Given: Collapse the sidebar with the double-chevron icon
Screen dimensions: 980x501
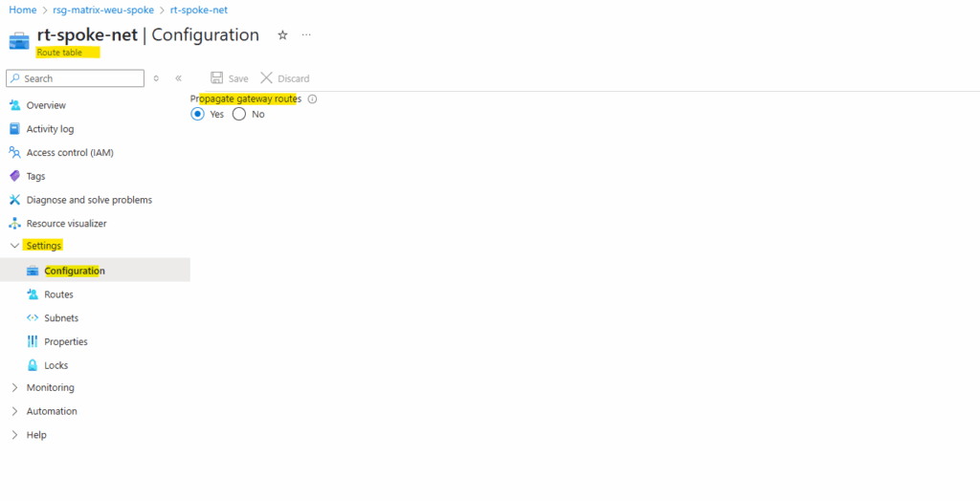Looking at the screenshot, I should pos(178,78).
